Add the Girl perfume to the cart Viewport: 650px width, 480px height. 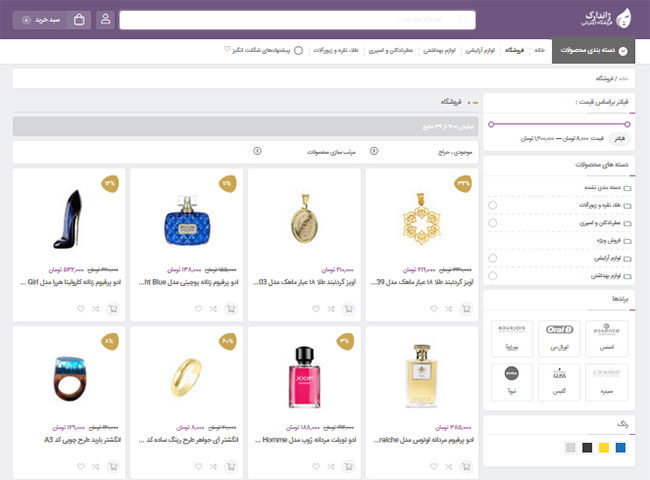tap(113, 308)
